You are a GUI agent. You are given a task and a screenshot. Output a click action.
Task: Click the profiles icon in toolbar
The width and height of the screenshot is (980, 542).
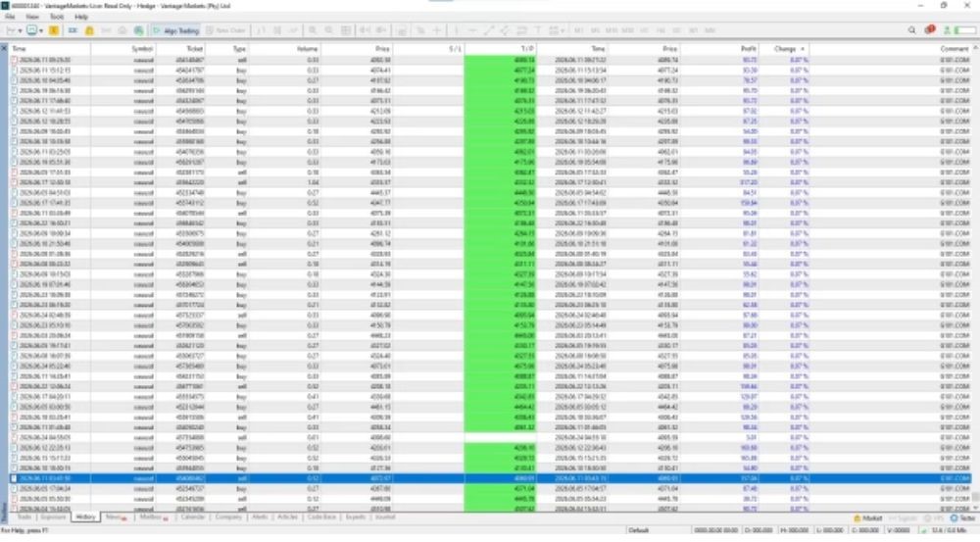click(x=32, y=30)
